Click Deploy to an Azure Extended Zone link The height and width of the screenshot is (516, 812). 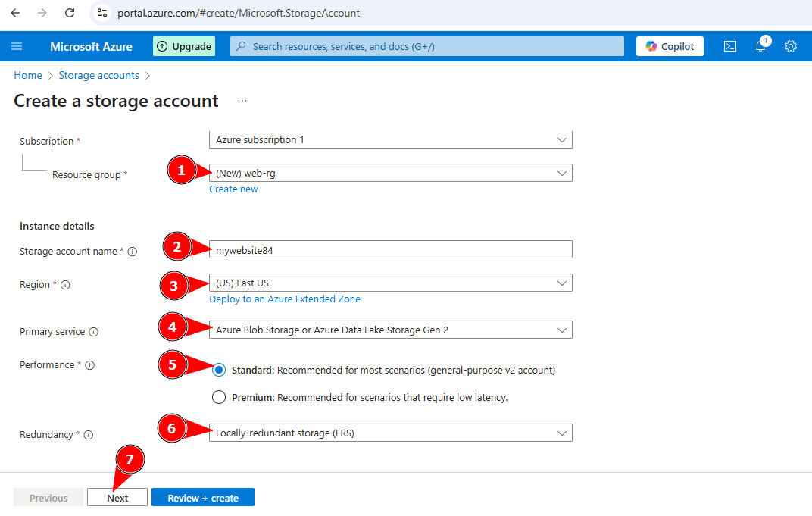coord(285,299)
